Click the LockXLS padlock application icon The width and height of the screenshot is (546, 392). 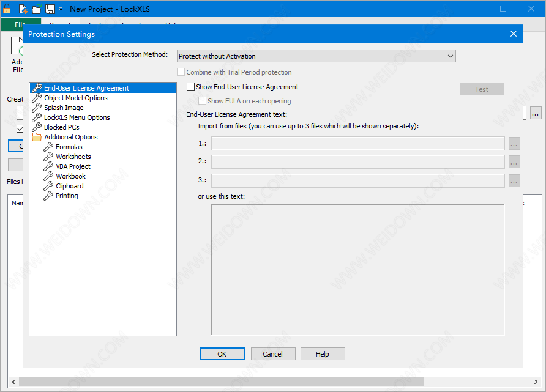pos(7,9)
